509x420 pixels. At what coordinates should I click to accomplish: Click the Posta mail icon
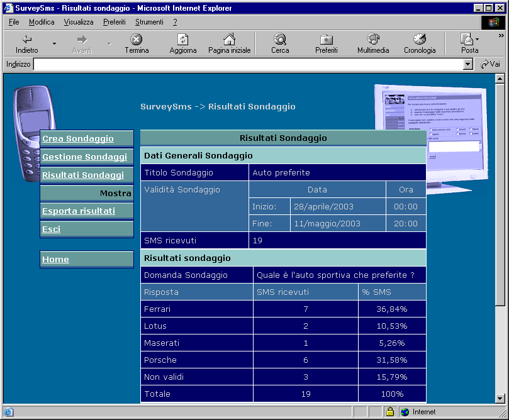pyautogui.click(x=467, y=40)
